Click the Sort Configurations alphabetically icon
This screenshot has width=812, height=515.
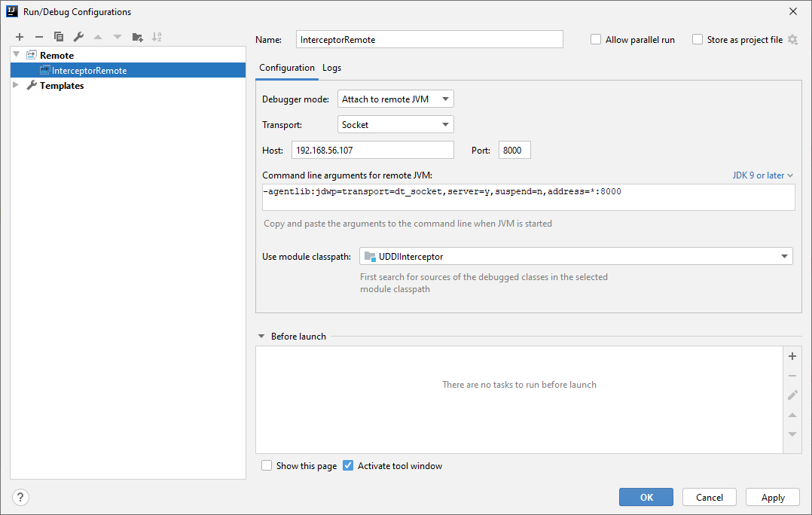pyautogui.click(x=157, y=37)
